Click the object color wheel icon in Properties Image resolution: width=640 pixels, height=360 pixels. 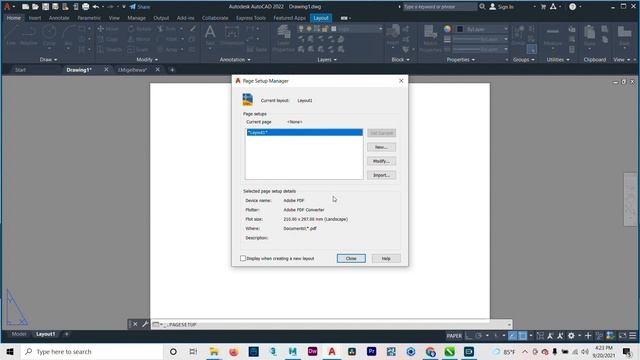447,29
